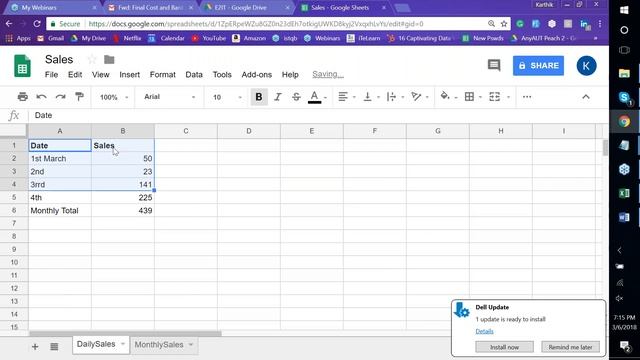Click the Print icon in toolbar
Screen dimensions: 640x360
pos(22,97)
